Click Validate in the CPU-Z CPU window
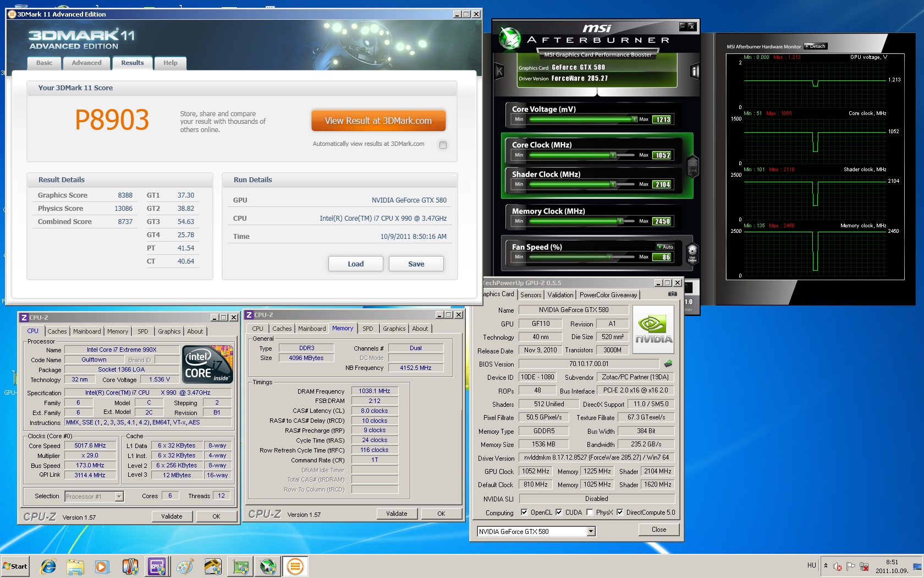Image resolution: width=924 pixels, height=578 pixels. [x=172, y=516]
